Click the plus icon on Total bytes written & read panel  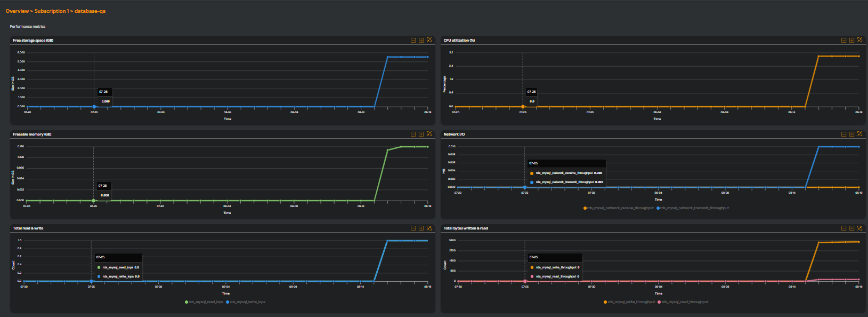[851, 228]
